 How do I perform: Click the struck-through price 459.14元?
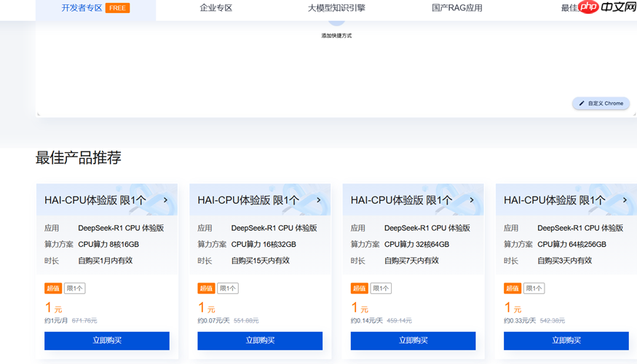pos(400,320)
